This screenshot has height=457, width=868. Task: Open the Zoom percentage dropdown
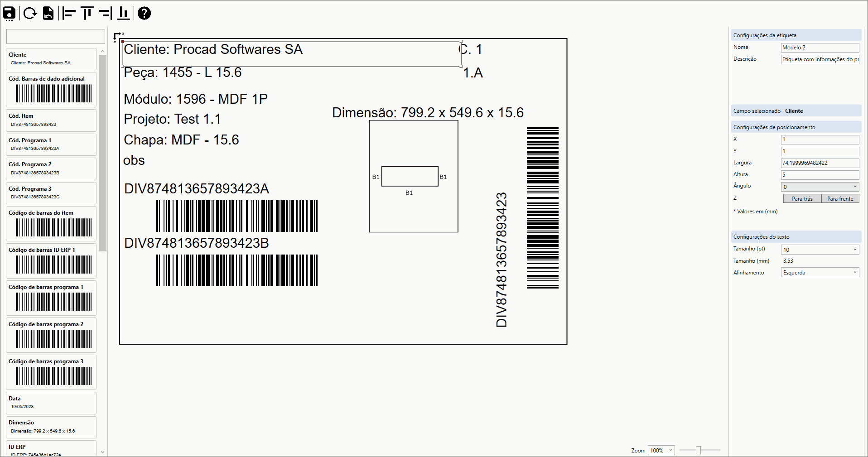[x=661, y=450]
